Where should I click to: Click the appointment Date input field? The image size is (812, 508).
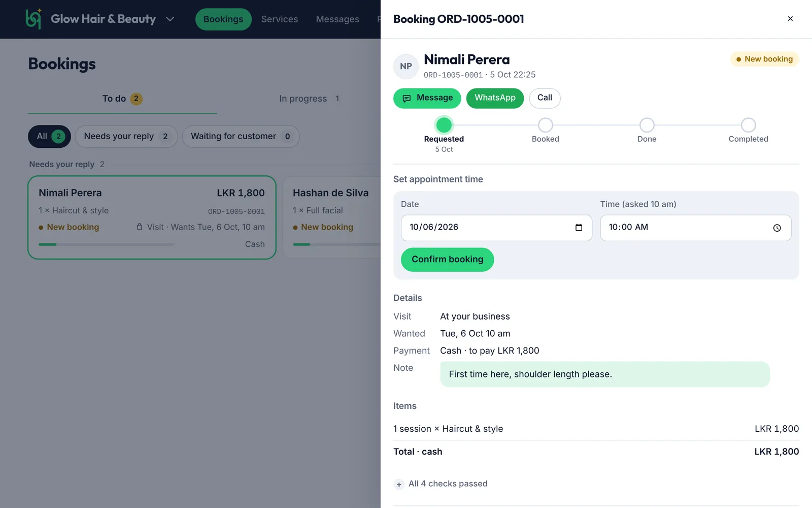pyautogui.click(x=496, y=228)
